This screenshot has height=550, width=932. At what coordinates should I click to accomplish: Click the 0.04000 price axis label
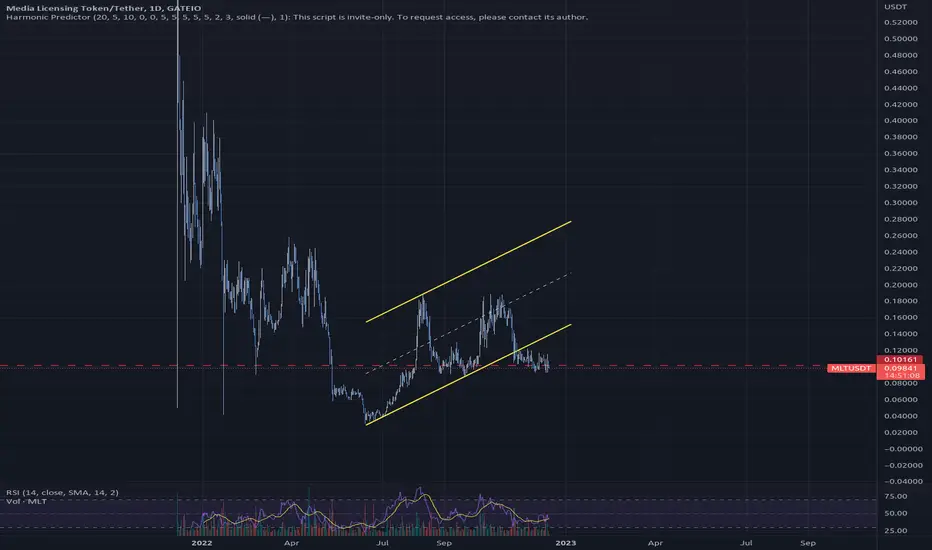900,416
